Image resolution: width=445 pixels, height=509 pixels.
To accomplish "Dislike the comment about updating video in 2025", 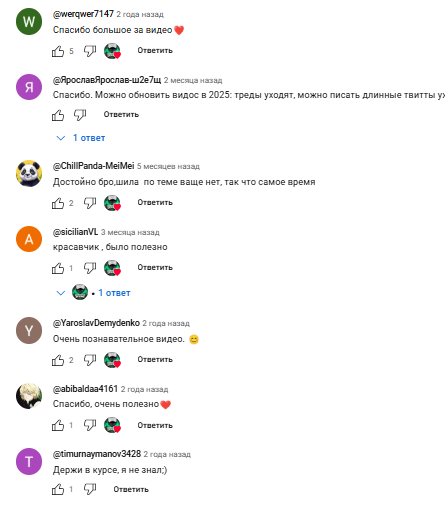I will click(80, 115).
